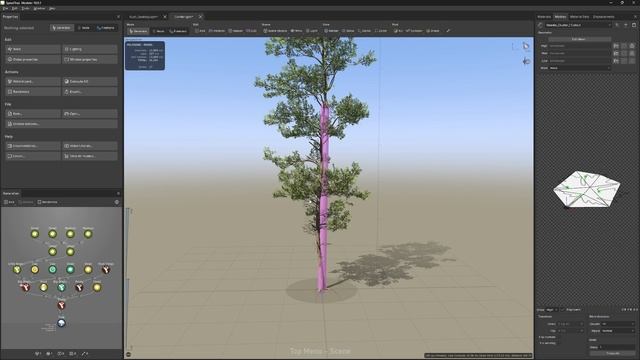Switch to the Displacements tab

coord(604,17)
